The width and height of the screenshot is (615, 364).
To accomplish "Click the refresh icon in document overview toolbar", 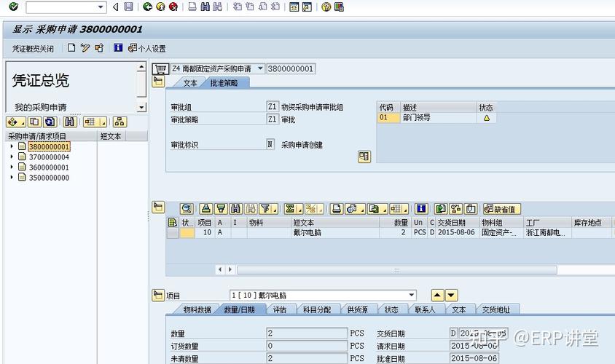I will pos(50,122).
